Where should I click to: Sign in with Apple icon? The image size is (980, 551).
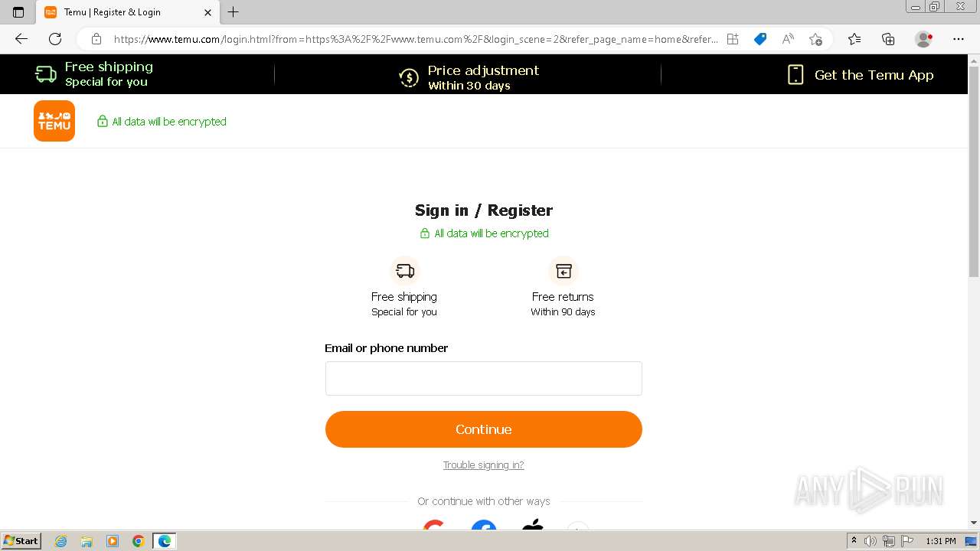(x=532, y=524)
